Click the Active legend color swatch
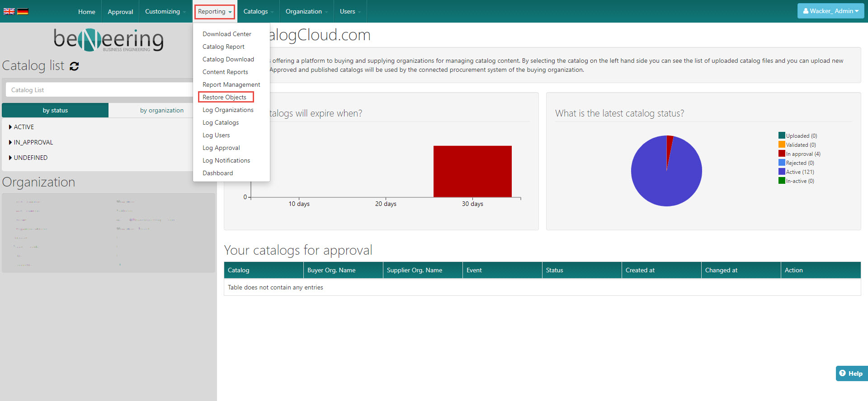This screenshot has height=401, width=868. (781, 172)
